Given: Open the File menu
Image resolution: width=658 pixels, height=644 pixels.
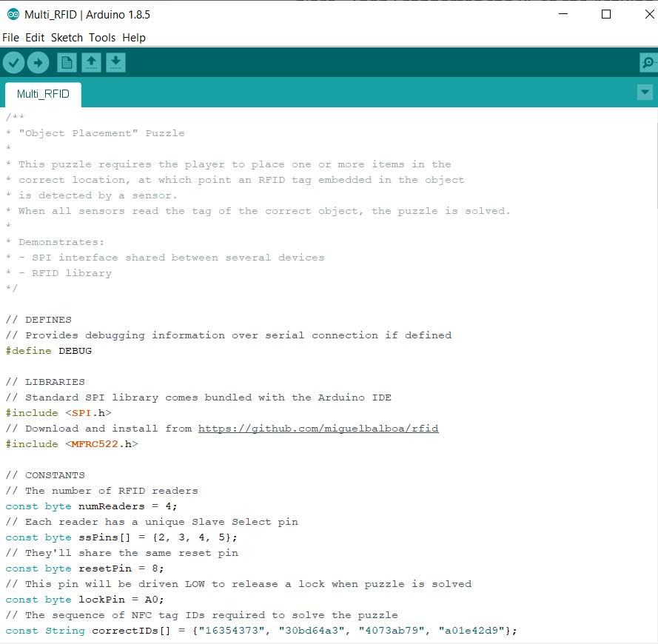Looking at the screenshot, I should click(10, 37).
